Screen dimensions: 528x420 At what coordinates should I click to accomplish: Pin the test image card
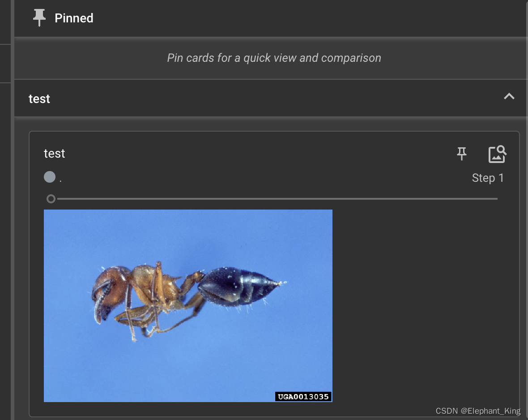pos(461,154)
